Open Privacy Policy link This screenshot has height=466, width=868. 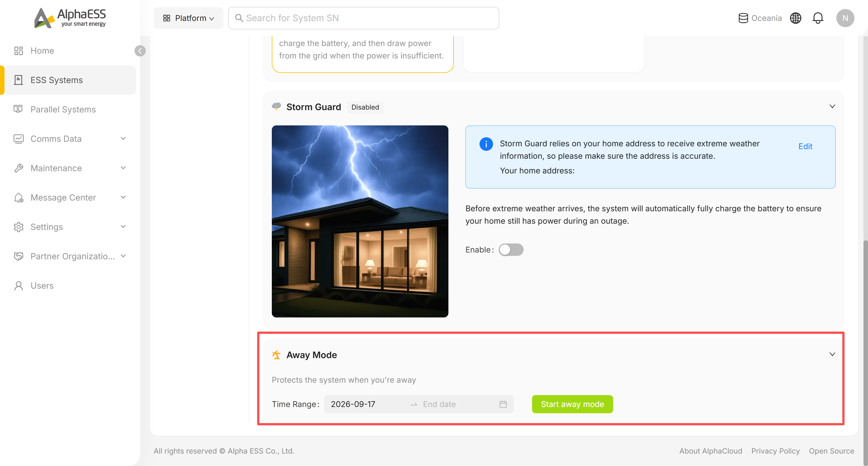[x=775, y=451]
